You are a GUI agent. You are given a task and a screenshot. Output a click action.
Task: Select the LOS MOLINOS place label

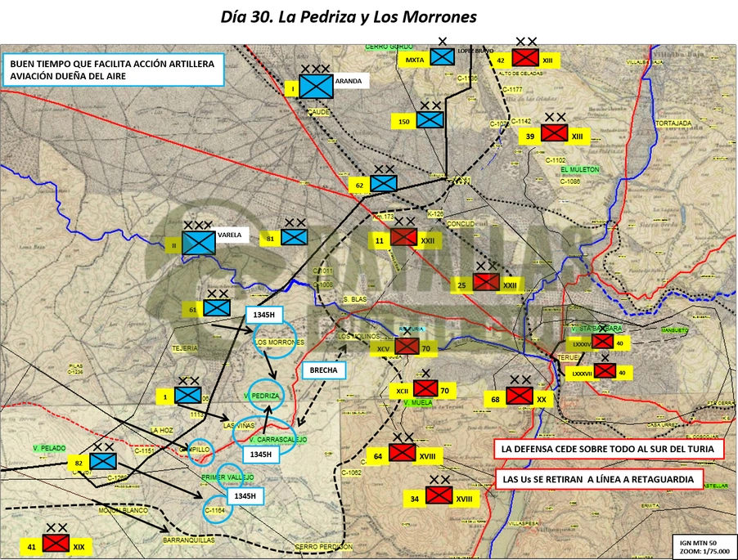(x=358, y=336)
